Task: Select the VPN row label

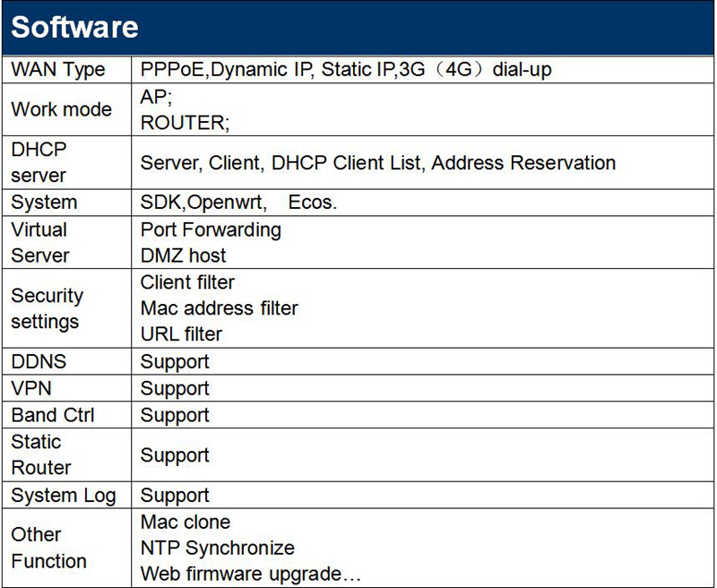Action: coord(32,389)
